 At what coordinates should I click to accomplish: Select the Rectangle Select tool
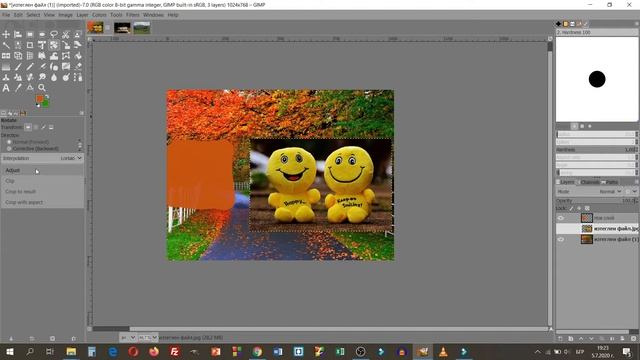point(30,35)
